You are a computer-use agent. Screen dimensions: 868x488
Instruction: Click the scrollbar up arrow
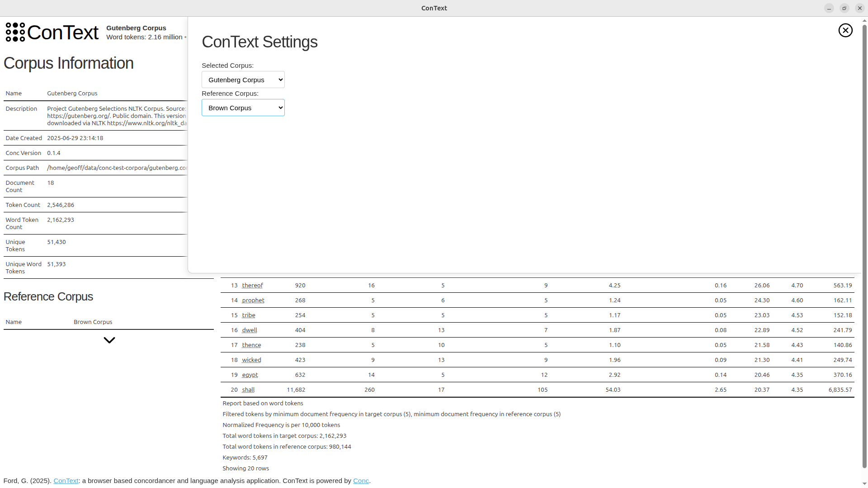(x=864, y=19)
